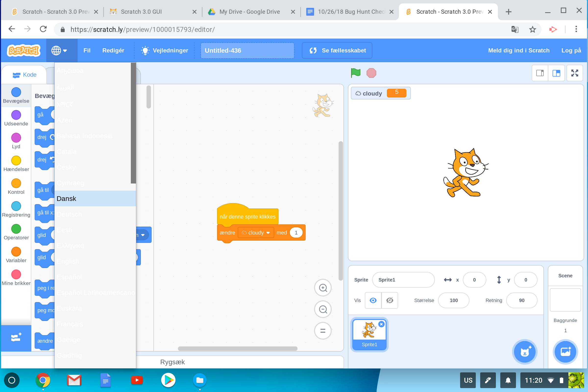The height and width of the screenshot is (392, 588).
Task: Select the Hændelser block category
Action: pyautogui.click(x=16, y=163)
